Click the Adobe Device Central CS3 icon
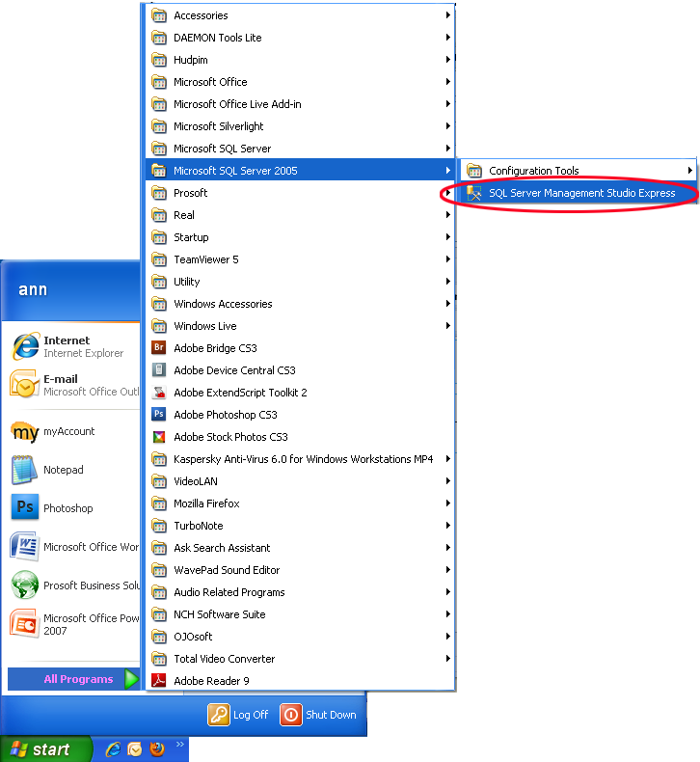700x762 pixels. [159, 370]
